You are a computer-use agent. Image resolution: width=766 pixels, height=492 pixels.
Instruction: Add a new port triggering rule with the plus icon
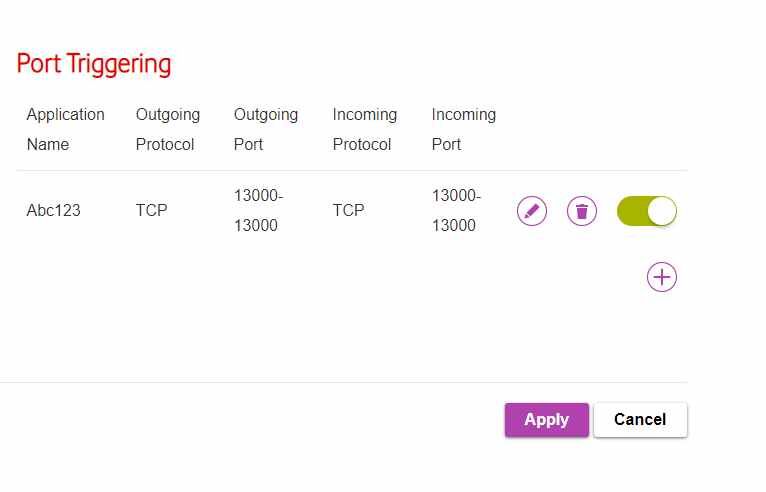661,277
